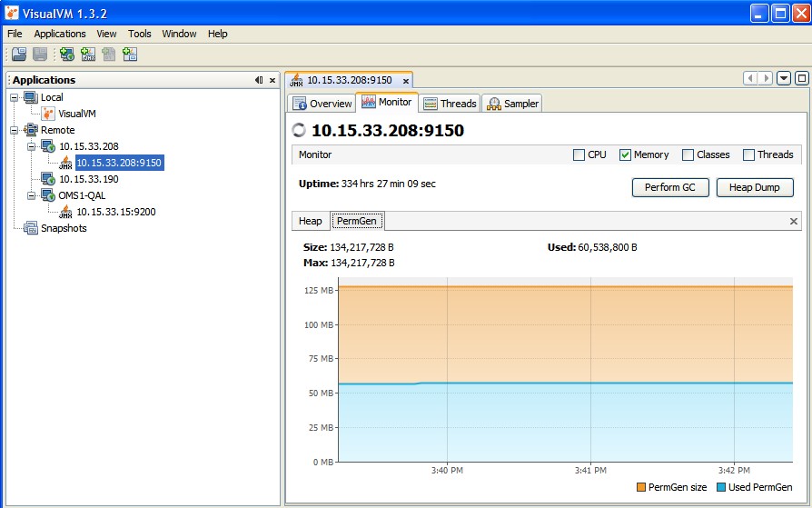Image resolution: width=812 pixels, height=508 pixels.
Task: Click the Heap Dump button
Action: 755,187
